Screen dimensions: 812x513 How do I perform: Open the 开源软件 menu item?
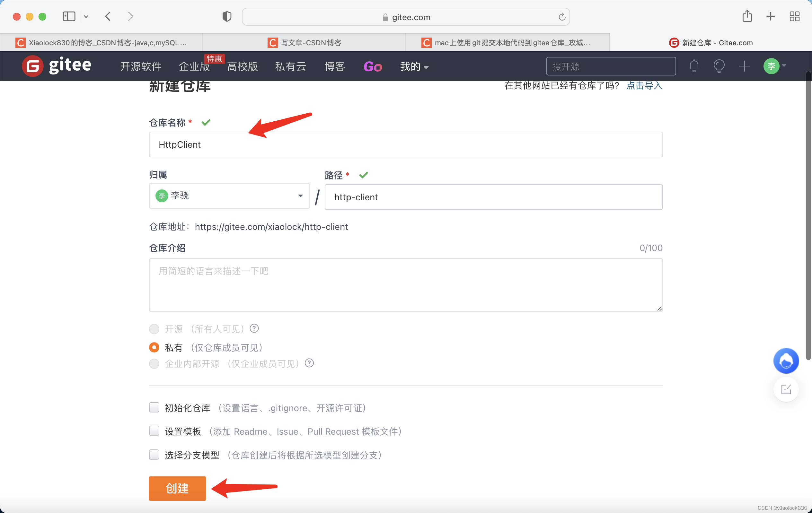[x=141, y=66]
